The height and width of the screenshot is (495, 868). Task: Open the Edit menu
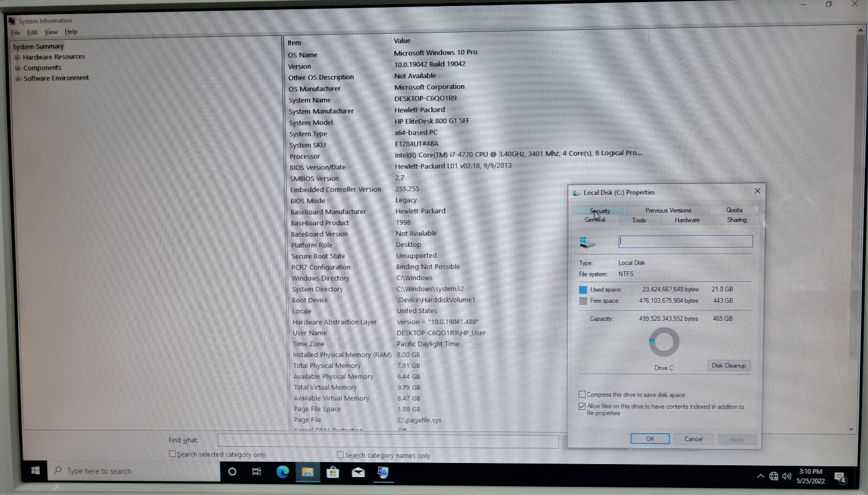tap(33, 32)
